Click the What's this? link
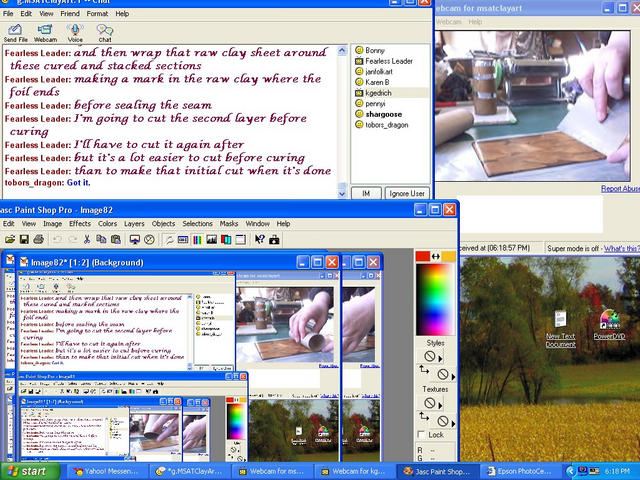 pyautogui.click(x=622, y=248)
